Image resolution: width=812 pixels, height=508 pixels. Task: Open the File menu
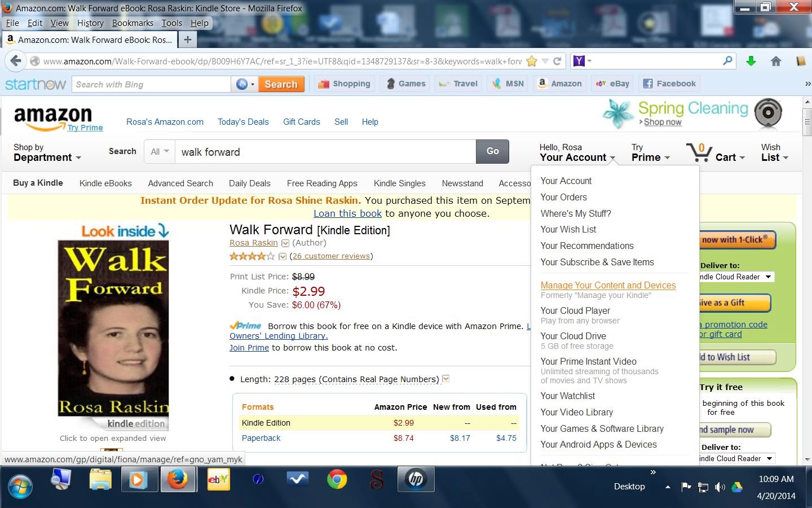12,23
